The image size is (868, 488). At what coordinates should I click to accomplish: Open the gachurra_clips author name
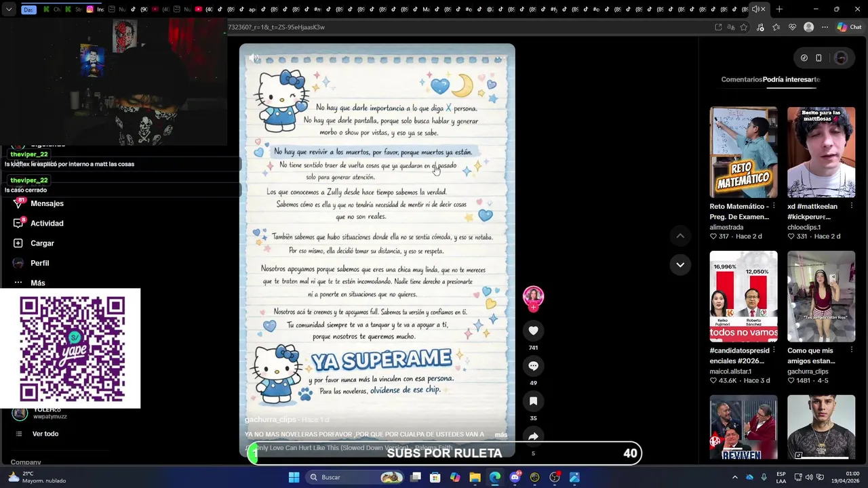tap(270, 420)
